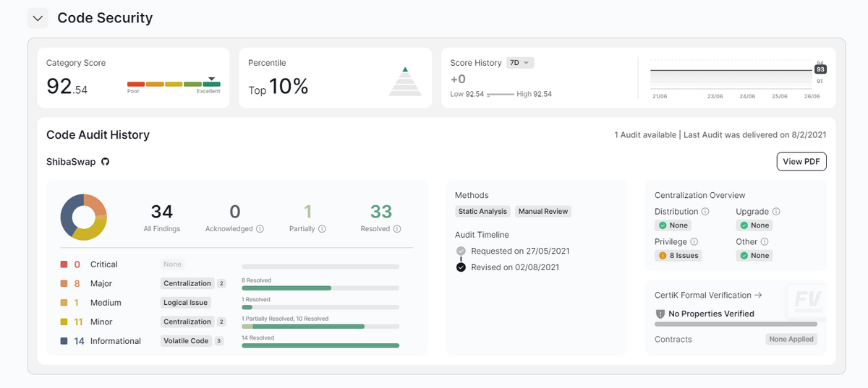Click the 8 Issues privilege badge

(678, 255)
